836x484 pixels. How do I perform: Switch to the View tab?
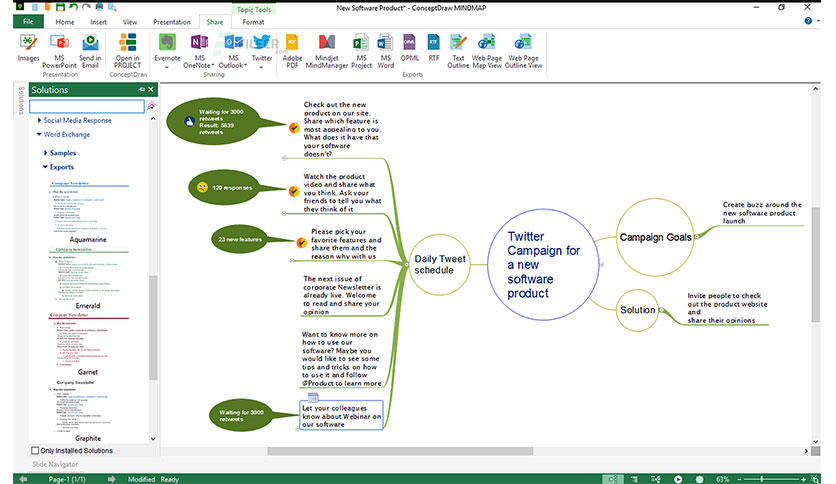(x=130, y=22)
